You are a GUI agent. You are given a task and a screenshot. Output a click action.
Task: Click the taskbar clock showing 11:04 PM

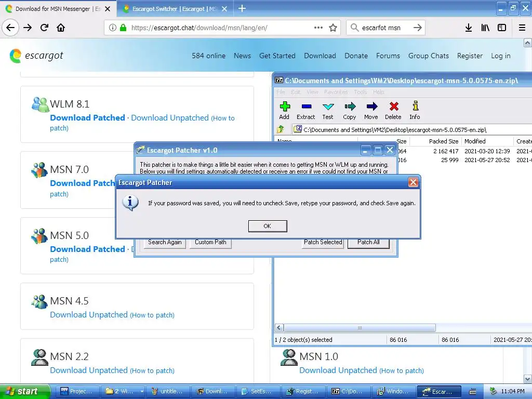(x=513, y=391)
